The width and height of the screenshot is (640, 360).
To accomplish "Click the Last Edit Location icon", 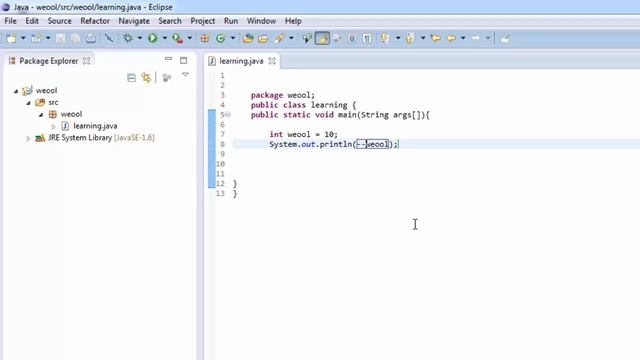I will pyautogui.click(x=436, y=38).
